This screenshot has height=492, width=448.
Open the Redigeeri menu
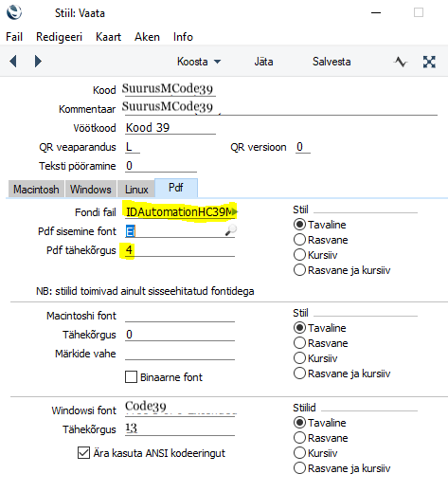coord(59,37)
